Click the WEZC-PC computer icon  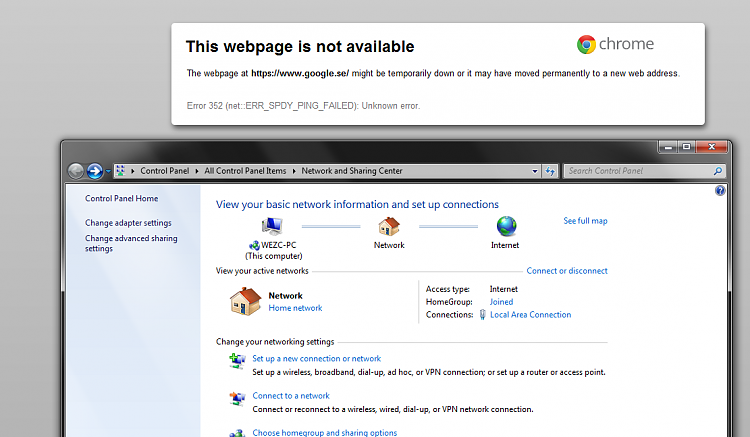[272, 226]
